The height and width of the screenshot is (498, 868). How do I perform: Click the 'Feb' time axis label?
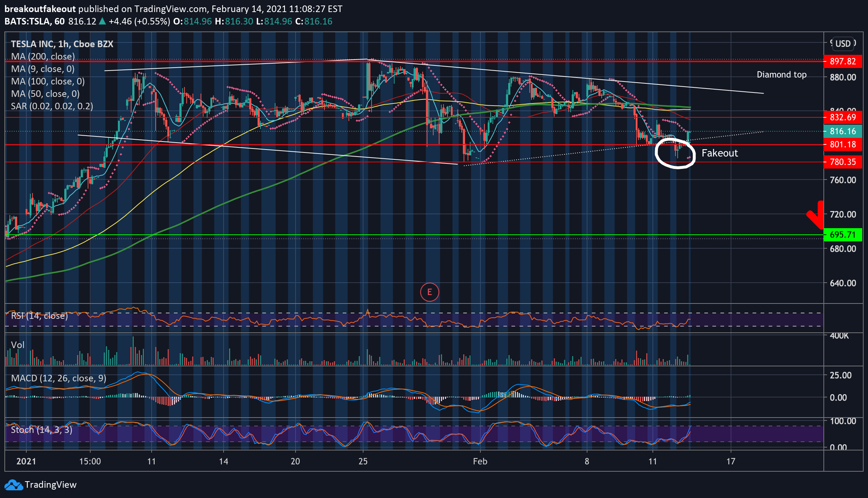[480, 461]
